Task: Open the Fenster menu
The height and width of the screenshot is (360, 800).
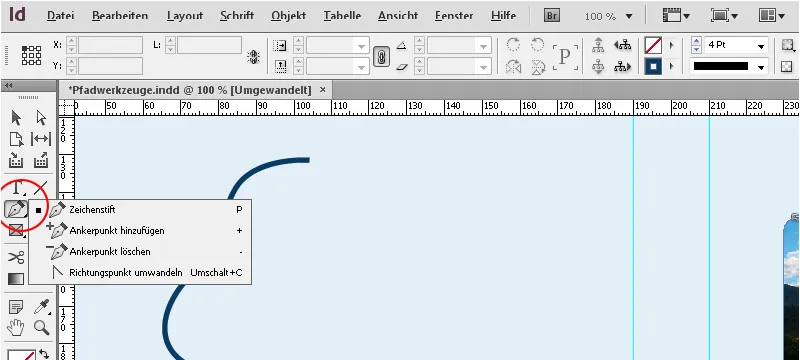Action: pos(454,16)
